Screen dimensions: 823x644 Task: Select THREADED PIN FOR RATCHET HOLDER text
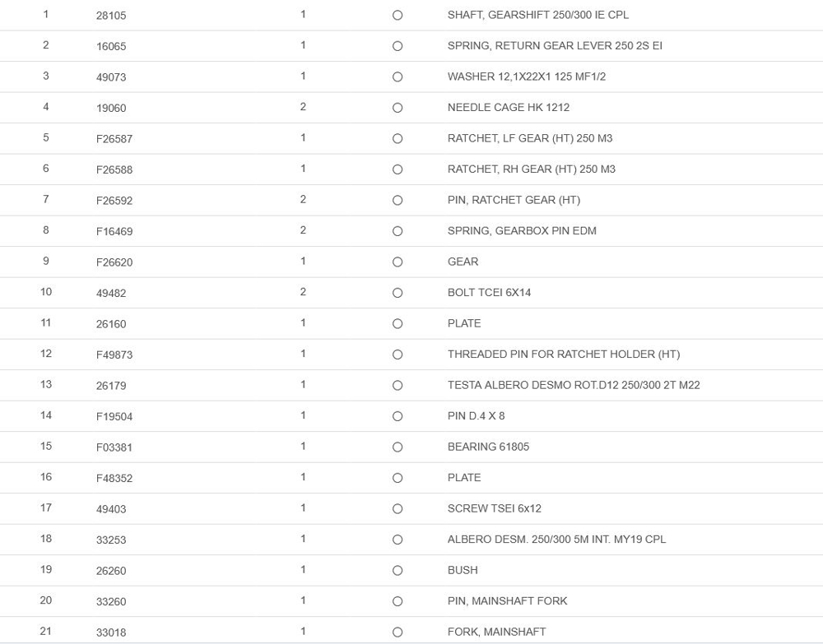pos(564,354)
